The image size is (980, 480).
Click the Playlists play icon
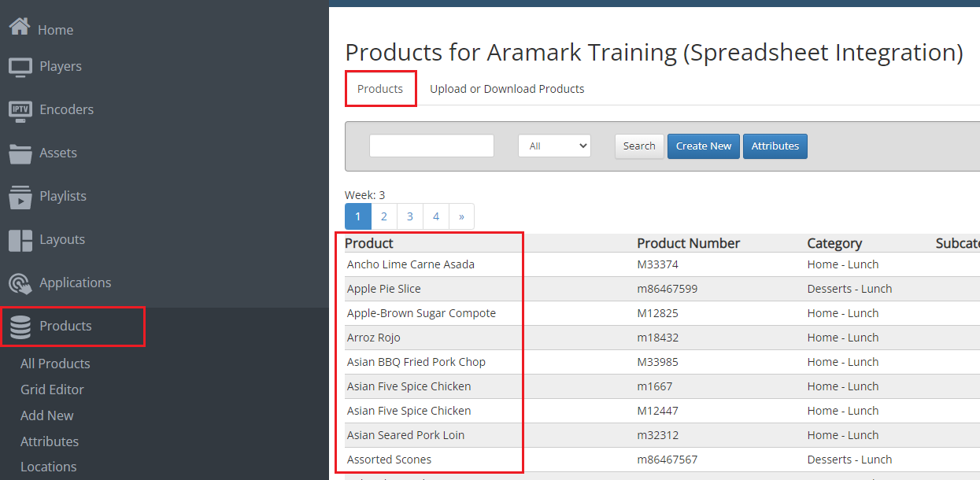click(20, 197)
